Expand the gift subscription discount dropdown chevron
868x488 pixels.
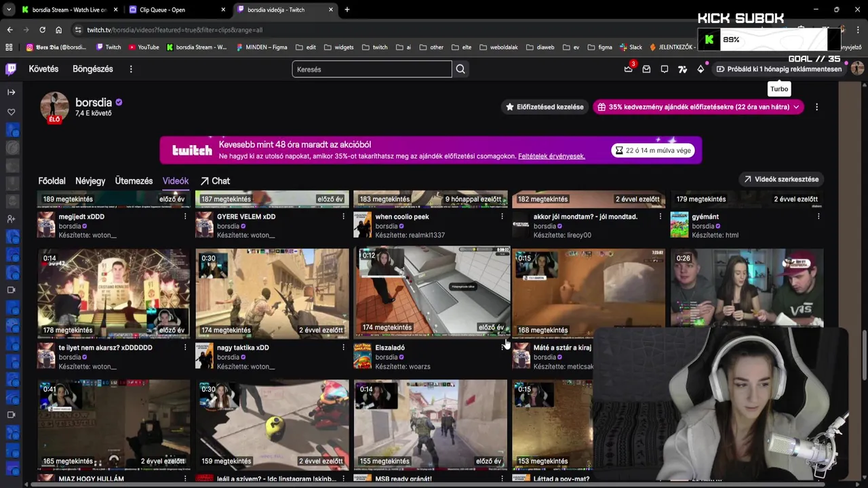point(796,107)
